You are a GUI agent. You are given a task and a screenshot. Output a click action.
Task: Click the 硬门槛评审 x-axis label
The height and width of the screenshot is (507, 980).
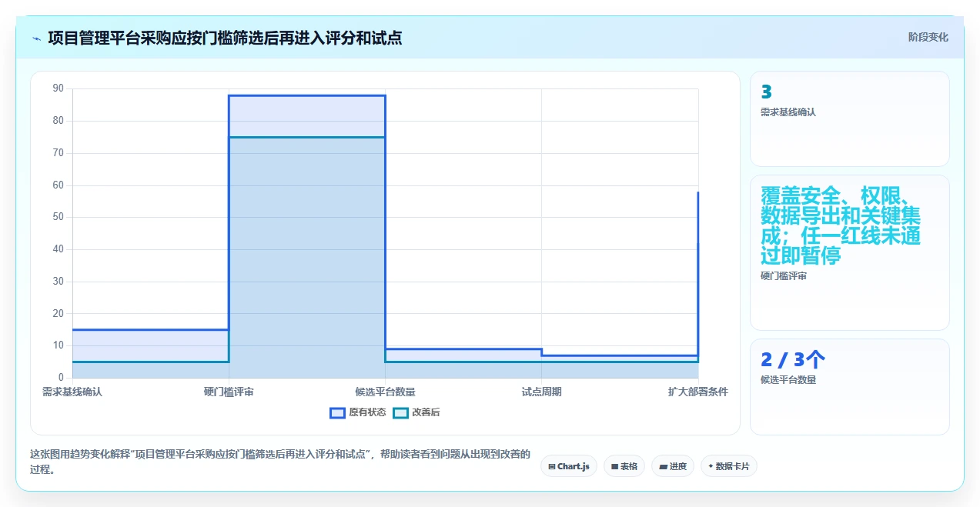point(229,392)
